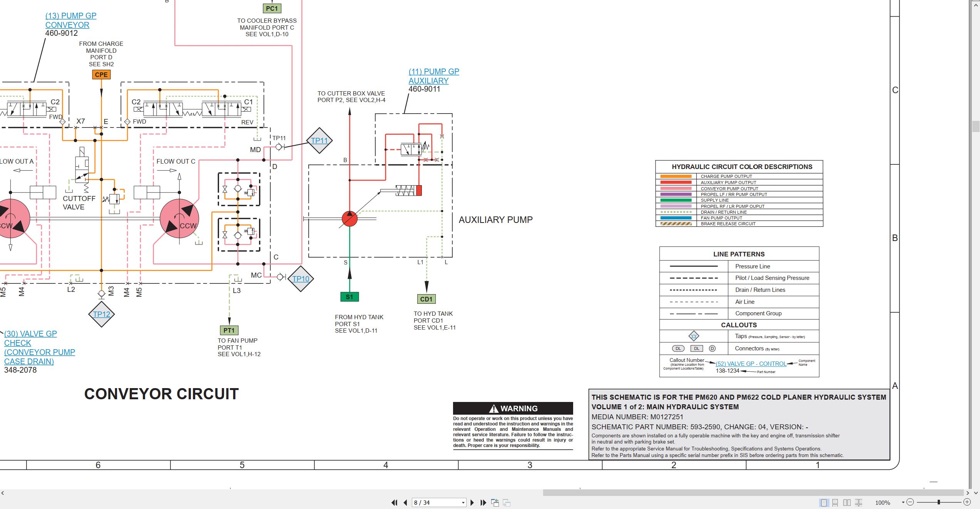Viewport: 980px width, 509px height.
Task: Click the part number 460-9011
Action: [424, 89]
